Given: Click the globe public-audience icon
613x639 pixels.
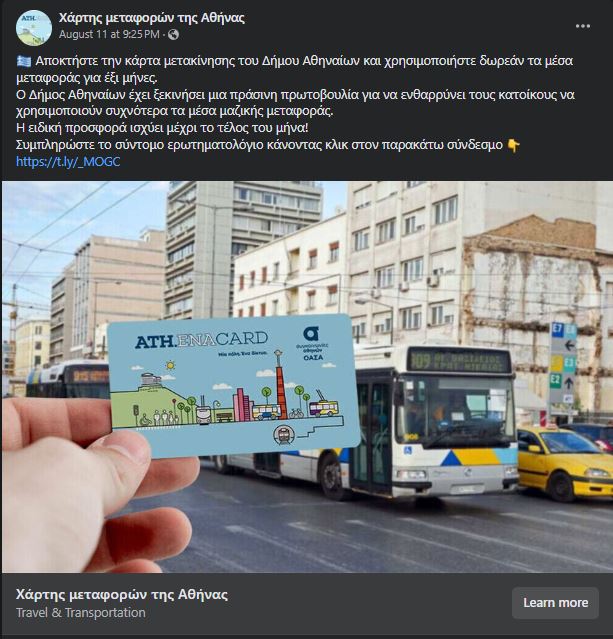Looking at the screenshot, I should point(173,35).
